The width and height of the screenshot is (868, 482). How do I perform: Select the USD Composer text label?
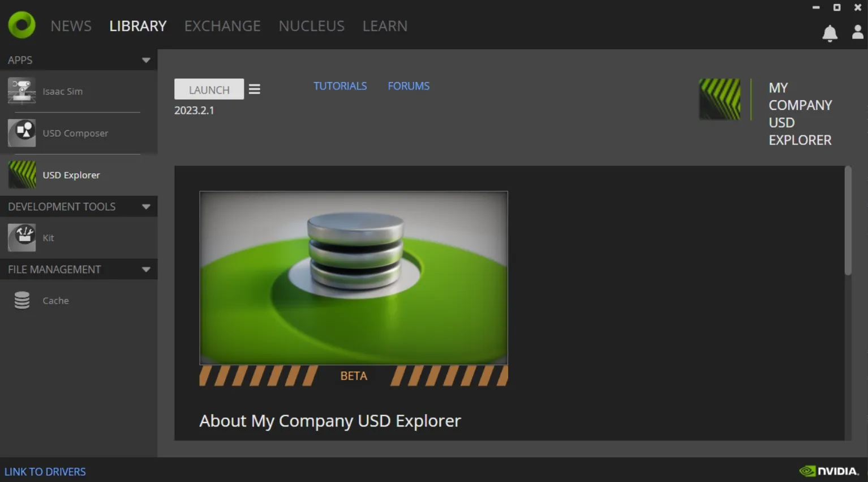coord(75,133)
